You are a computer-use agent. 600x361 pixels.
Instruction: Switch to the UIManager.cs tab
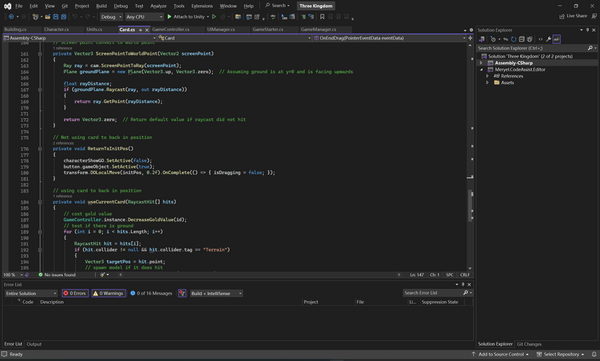click(221, 29)
